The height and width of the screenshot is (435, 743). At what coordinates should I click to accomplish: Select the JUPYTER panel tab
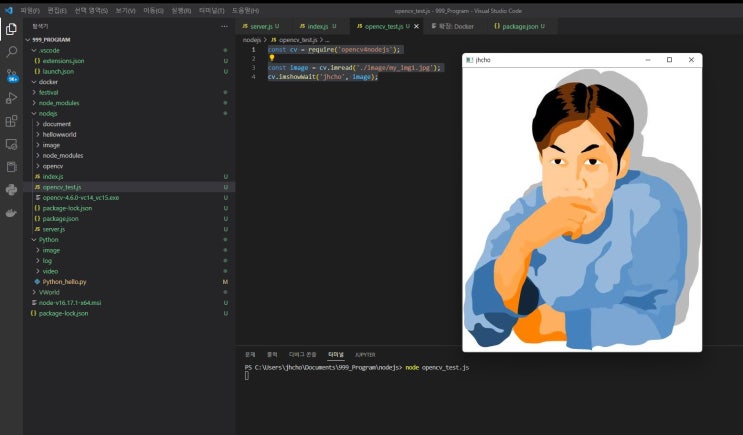click(x=365, y=354)
